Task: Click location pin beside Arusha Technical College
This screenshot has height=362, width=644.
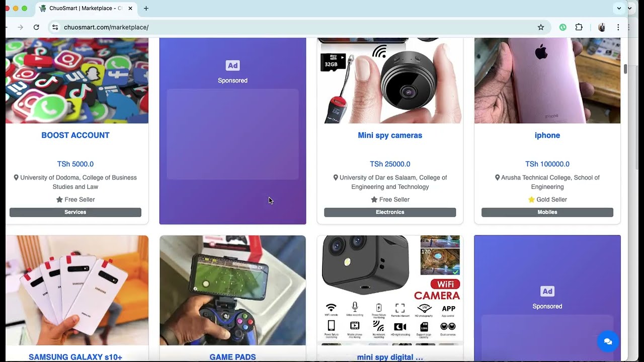Action: click(x=497, y=177)
